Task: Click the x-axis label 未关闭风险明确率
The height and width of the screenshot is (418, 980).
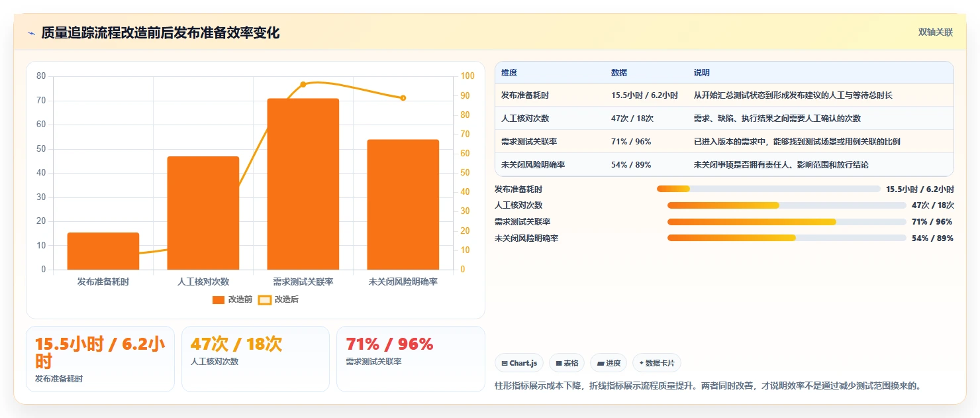Action: tap(403, 282)
